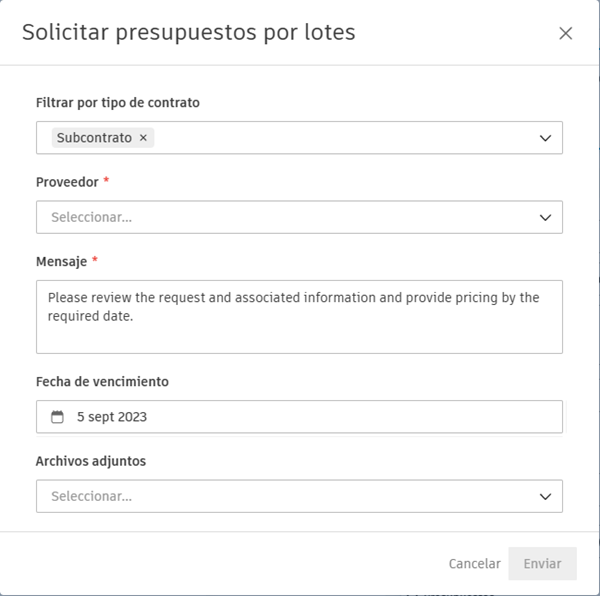Click the Proveedor field label
The width and height of the screenshot is (600, 596).
67,182
